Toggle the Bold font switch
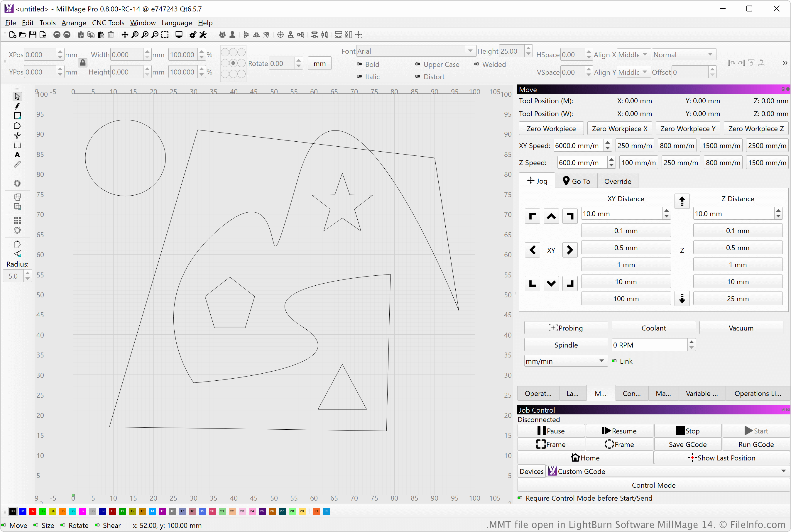The image size is (791, 532). [x=360, y=64]
